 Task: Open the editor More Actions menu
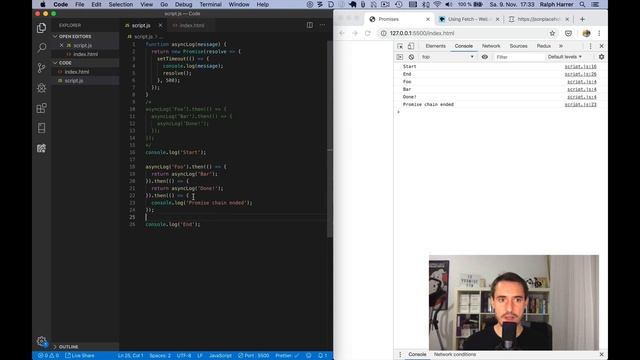322,25
